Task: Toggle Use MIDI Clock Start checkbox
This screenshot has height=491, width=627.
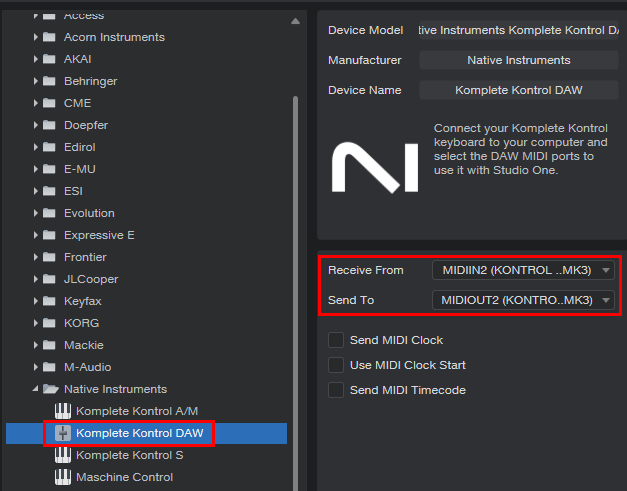Action: (x=336, y=365)
